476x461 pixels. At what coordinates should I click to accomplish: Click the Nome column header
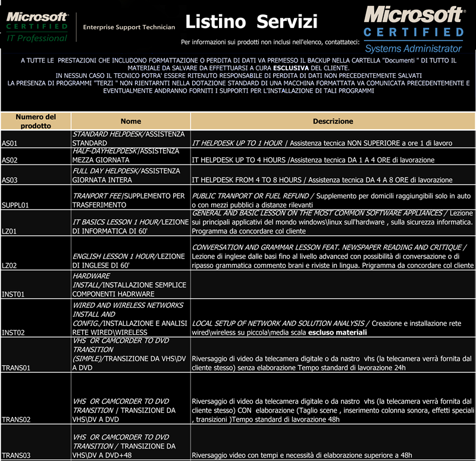click(x=130, y=122)
